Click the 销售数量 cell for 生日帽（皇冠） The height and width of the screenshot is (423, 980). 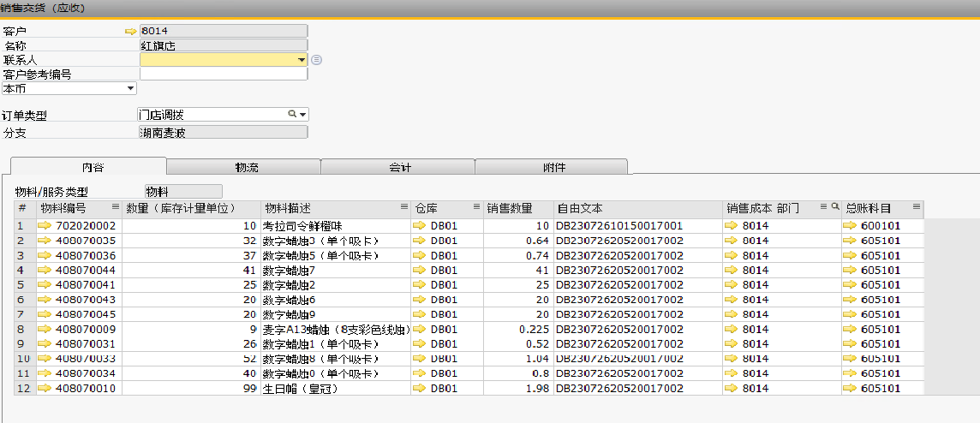click(x=517, y=388)
